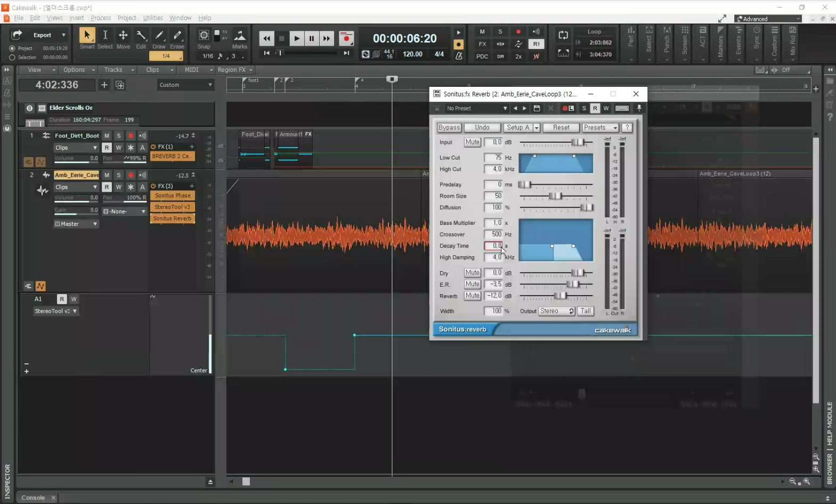Open the Custom track control dropdown
This screenshot has width=836, height=504.
185,85
